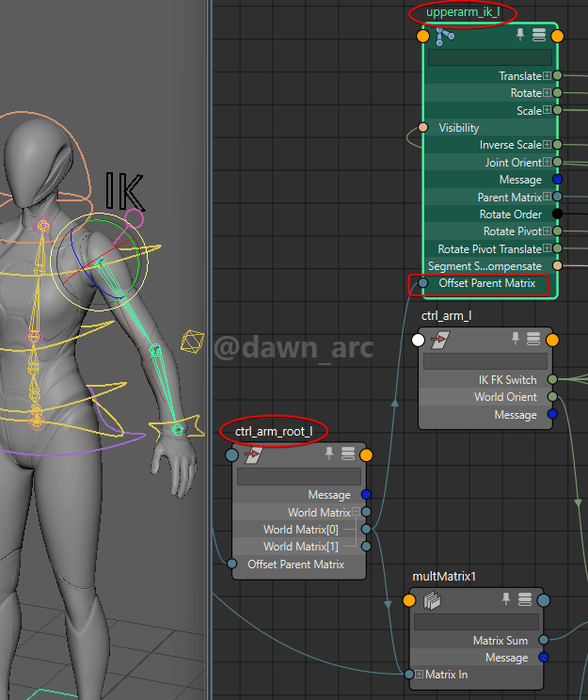Click Scale output port on upperarm_ik_l
The width and height of the screenshot is (588, 700).
click(557, 110)
